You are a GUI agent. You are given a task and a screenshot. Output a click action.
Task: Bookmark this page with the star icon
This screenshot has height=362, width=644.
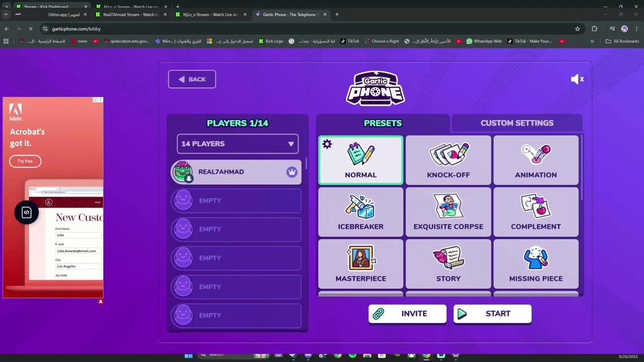tap(577, 29)
